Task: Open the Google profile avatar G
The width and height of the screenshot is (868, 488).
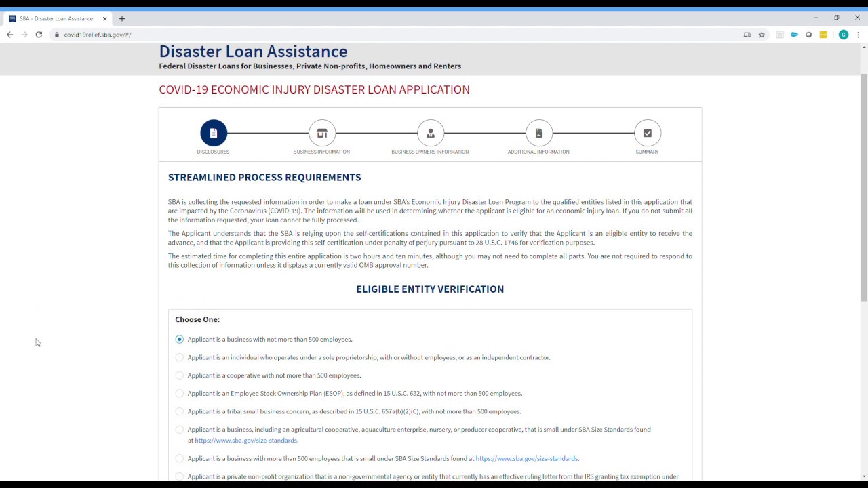Action: point(844,35)
